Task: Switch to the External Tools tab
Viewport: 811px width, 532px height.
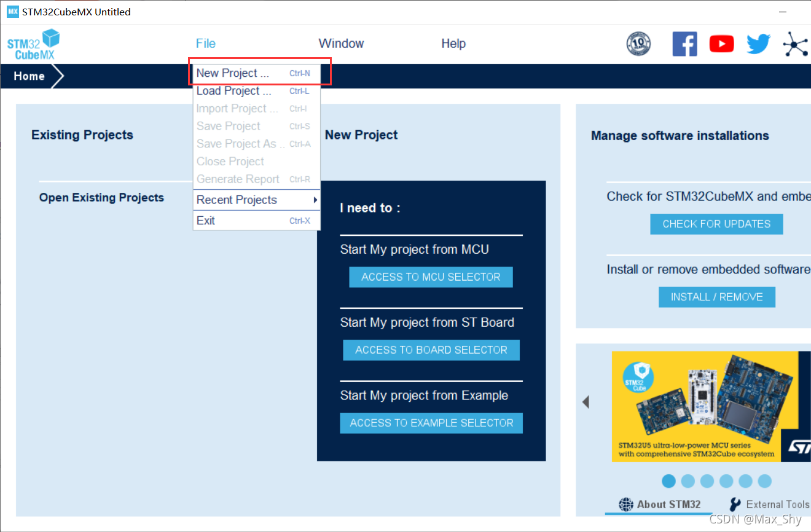Action: (769, 504)
